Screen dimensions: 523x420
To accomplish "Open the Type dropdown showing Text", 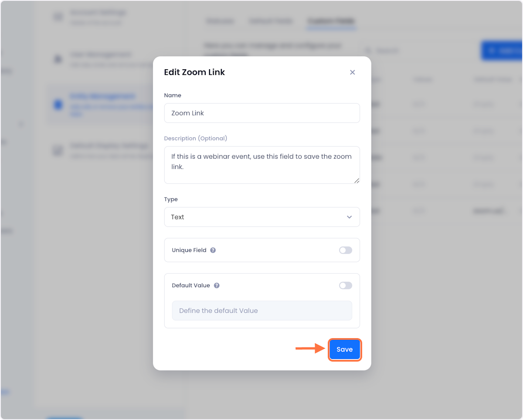I will tap(262, 217).
